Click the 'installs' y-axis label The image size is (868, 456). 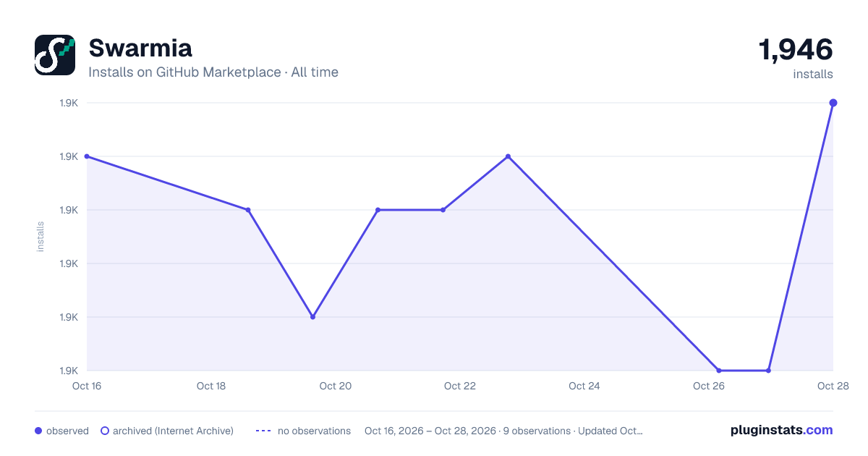click(x=41, y=237)
